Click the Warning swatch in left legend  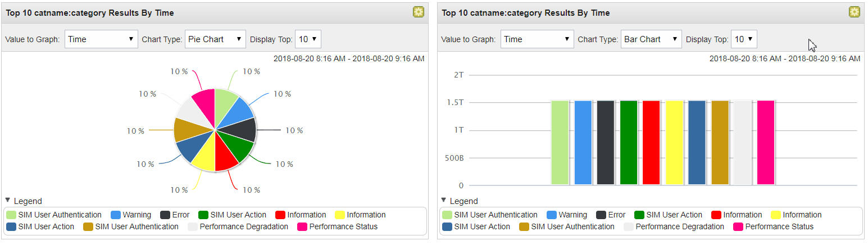116,215
